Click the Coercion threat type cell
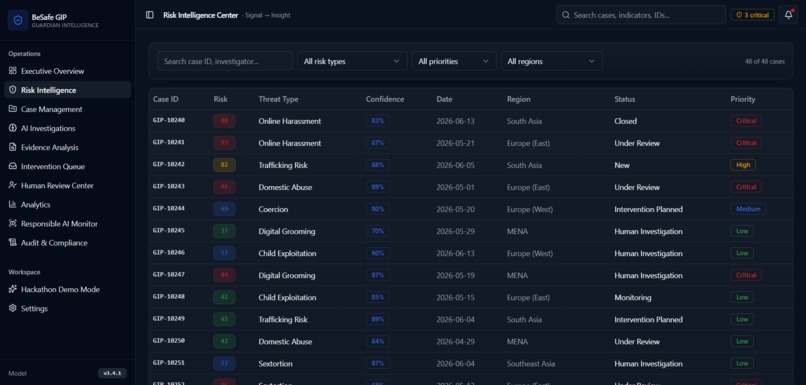806x385 pixels. click(273, 209)
